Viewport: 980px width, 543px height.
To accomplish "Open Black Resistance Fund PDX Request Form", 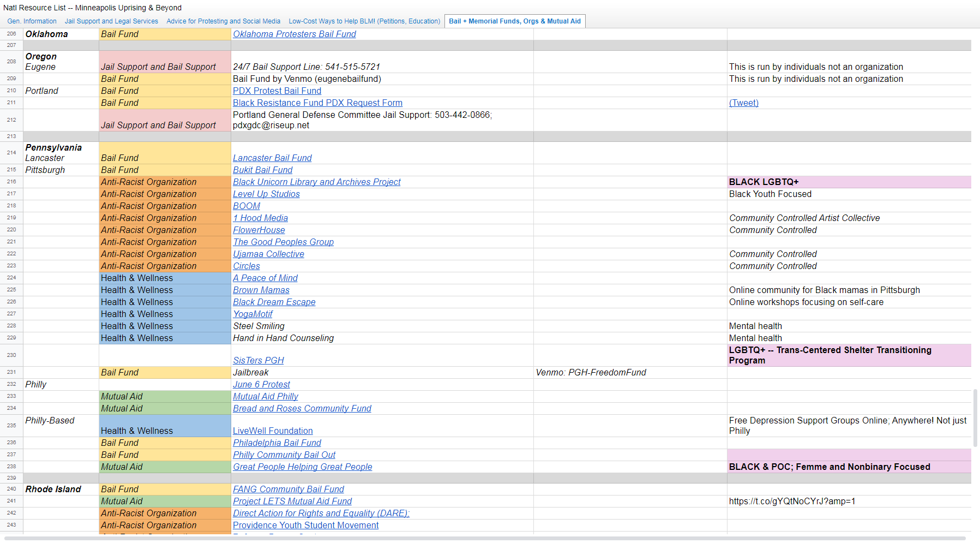I will coord(317,103).
